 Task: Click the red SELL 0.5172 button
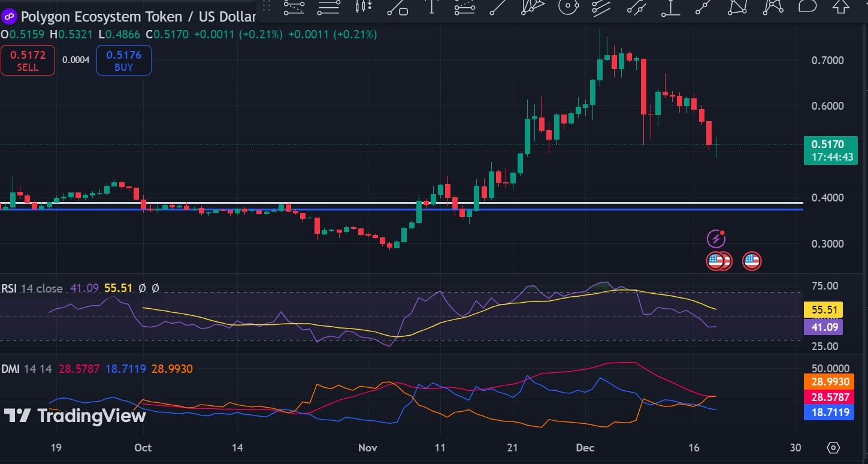pyautogui.click(x=28, y=60)
